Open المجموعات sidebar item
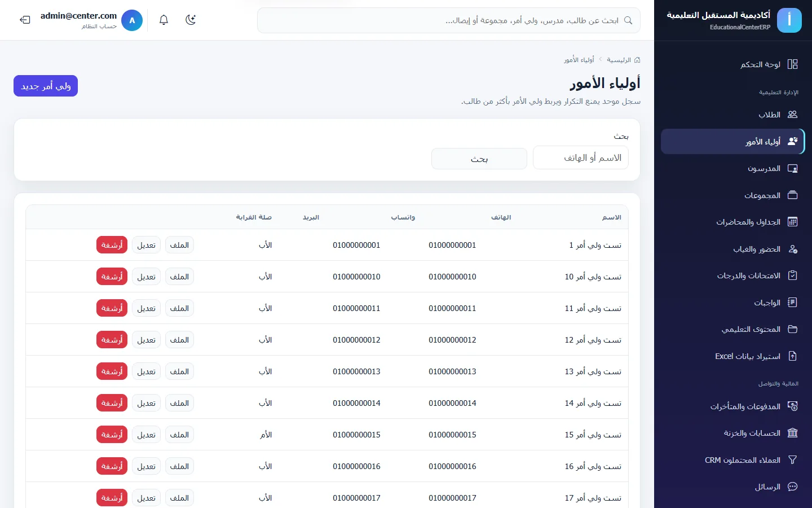 pyautogui.click(x=733, y=195)
